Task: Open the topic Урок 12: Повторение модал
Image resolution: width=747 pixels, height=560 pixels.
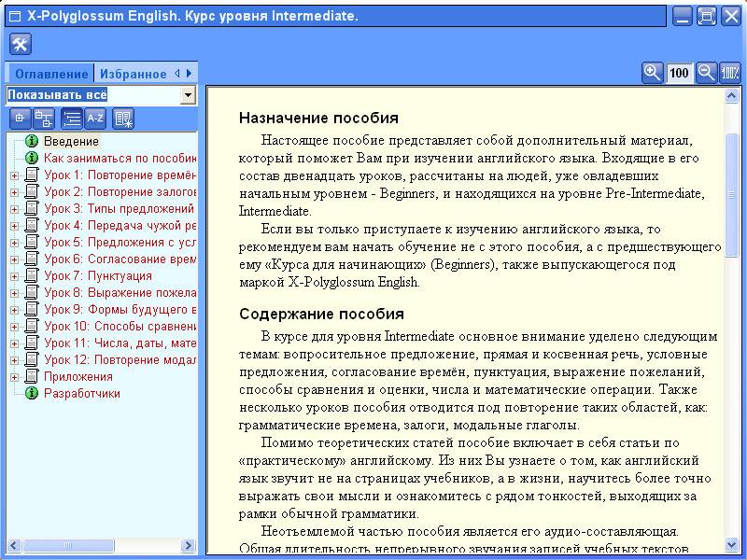Action: tap(120, 359)
